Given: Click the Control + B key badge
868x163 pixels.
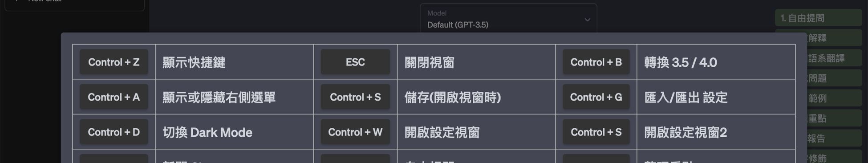Looking at the screenshot, I should tap(596, 62).
